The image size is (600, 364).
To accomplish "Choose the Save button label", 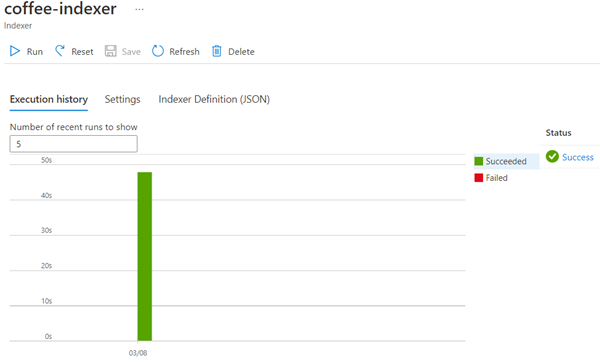I will point(131,52).
